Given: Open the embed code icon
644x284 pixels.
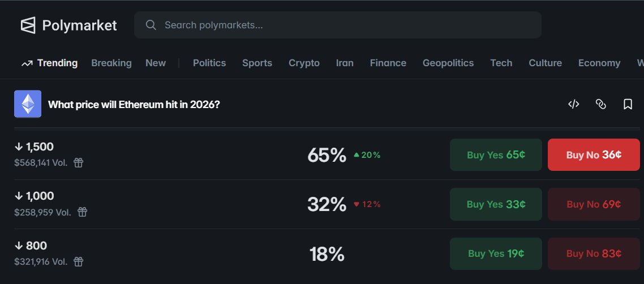Looking at the screenshot, I should click(x=574, y=104).
